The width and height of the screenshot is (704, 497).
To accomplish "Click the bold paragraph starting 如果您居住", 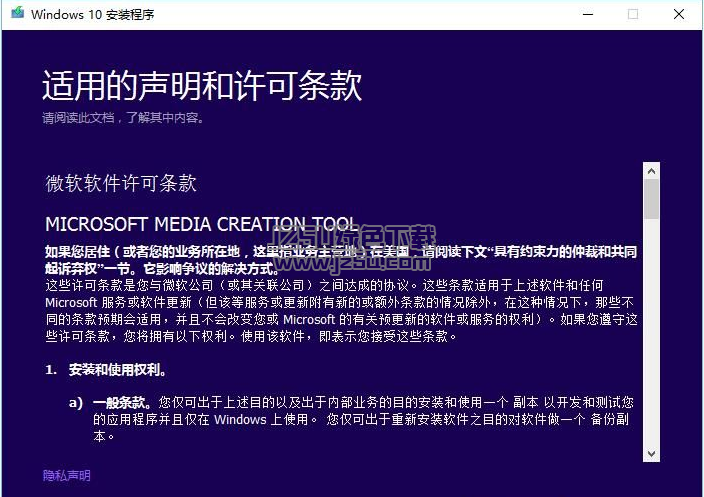I will pyautogui.click(x=341, y=260).
